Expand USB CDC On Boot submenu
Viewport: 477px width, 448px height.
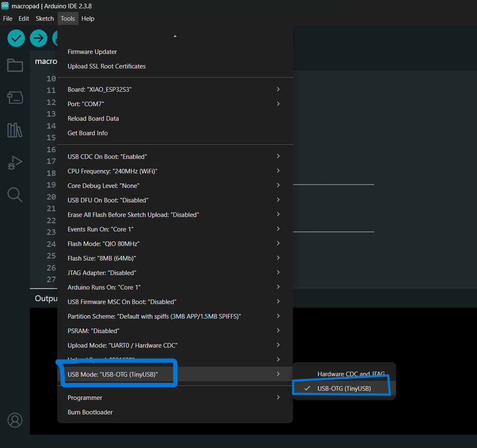175,156
